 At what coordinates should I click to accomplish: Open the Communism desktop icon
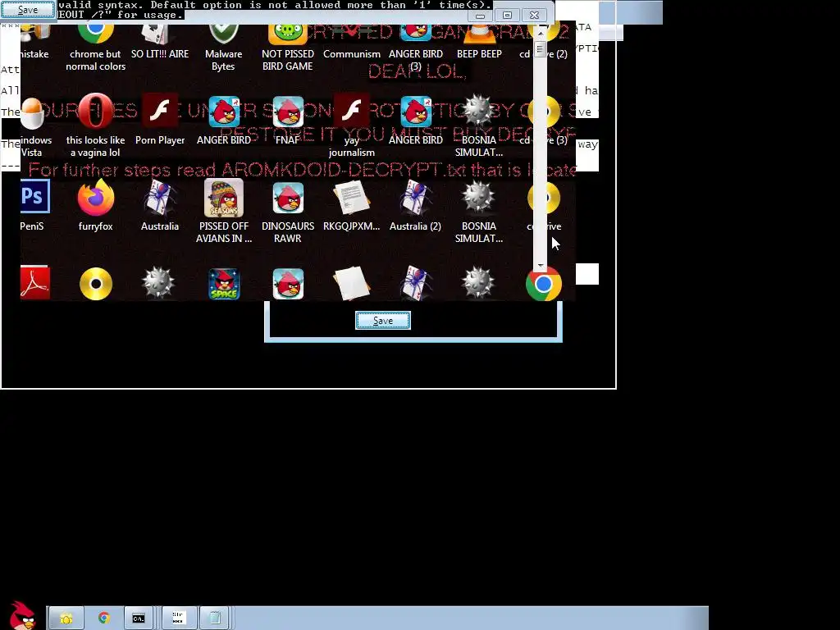click(x=351, y=43)
